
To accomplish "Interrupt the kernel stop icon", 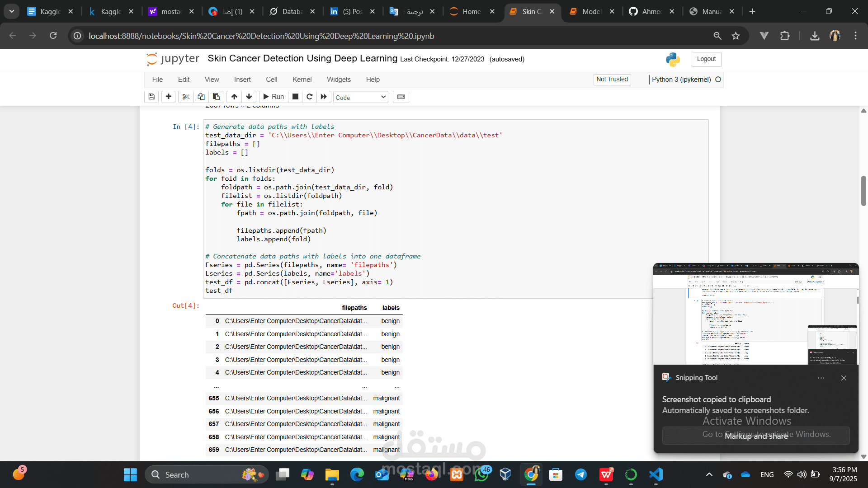I will [295, 97].
